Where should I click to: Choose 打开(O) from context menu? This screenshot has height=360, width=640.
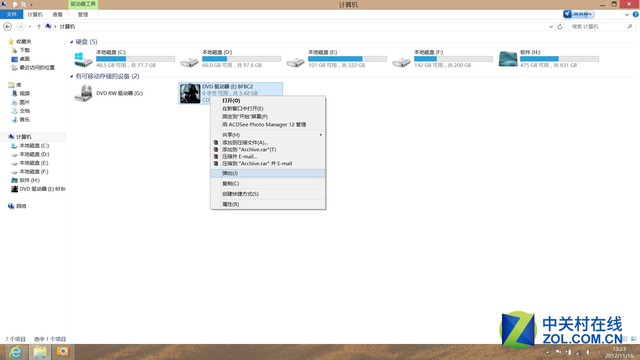coord(268,100)
